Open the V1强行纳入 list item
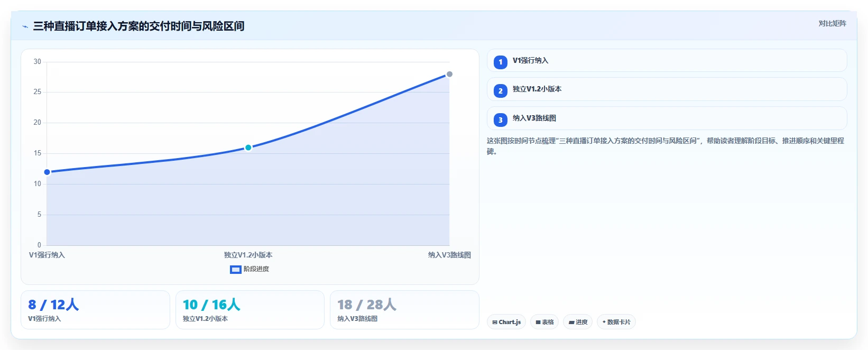The width and height of the screenshot is (868, 350). coord(667,61)
